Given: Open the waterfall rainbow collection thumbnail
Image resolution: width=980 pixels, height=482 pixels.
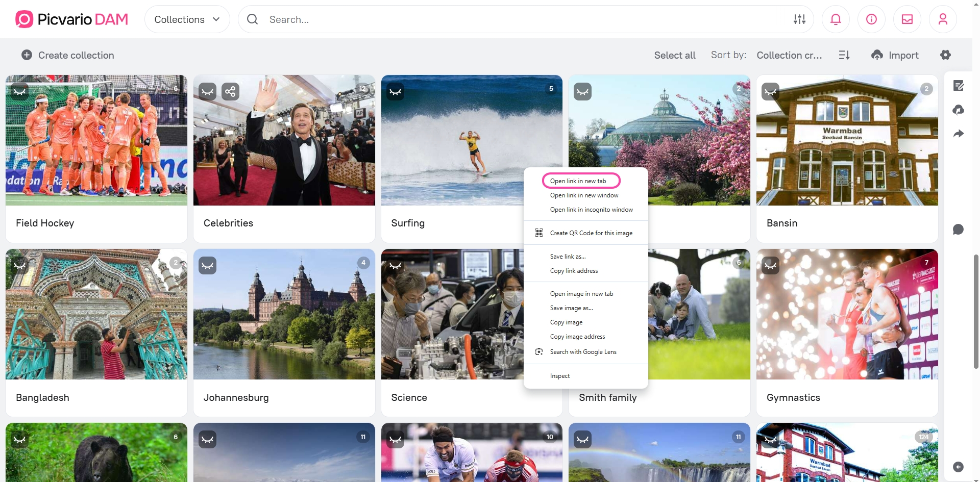Looking at the screenshot, I should (x=659, y=452).
